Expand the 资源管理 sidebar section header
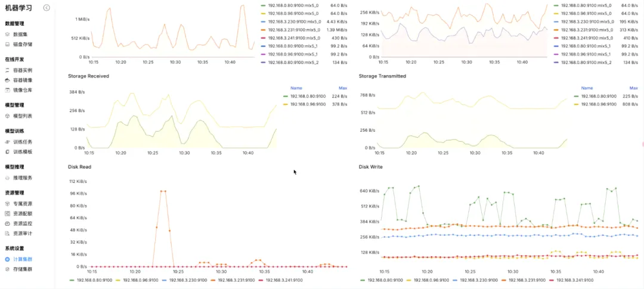 [x=14, y=193]
